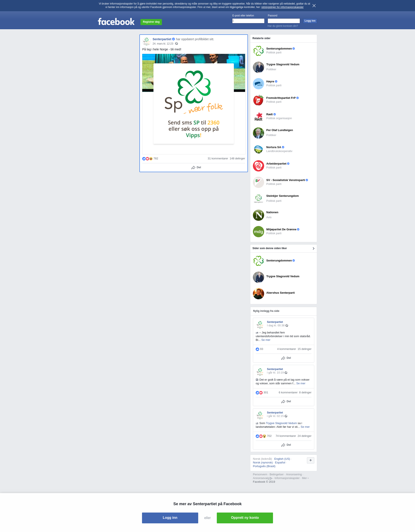
Task: Select the Rødt page logo
Action: point(258,116)
